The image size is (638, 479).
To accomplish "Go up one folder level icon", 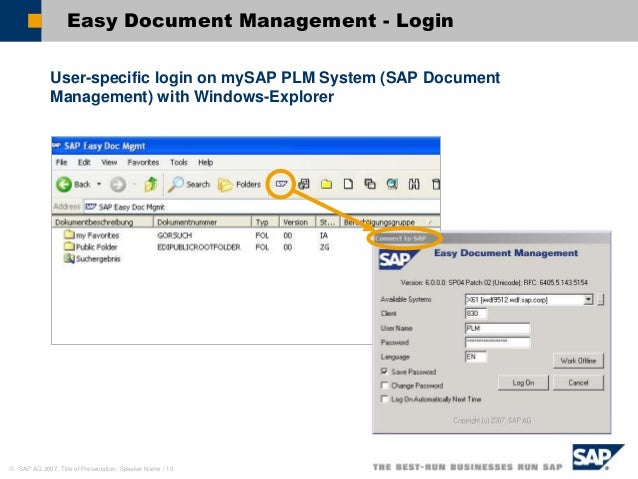I will (151, 184).
